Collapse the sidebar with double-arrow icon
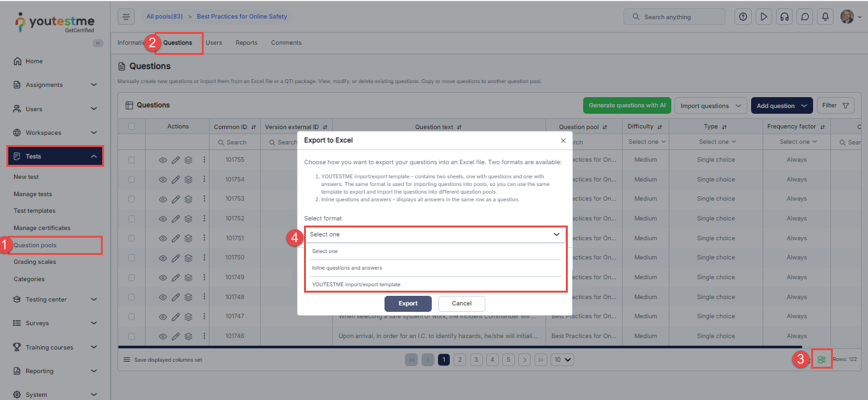 tap(98, 43)
